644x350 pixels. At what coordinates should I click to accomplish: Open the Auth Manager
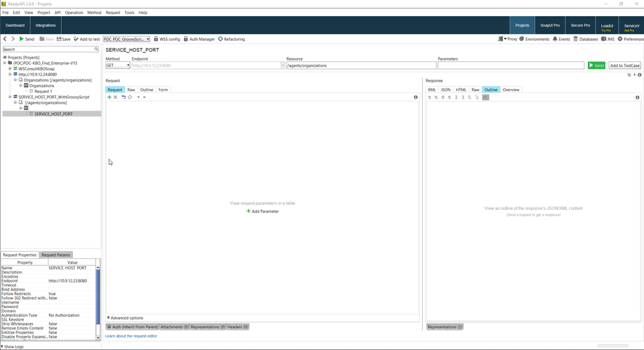tap(199, 39)
